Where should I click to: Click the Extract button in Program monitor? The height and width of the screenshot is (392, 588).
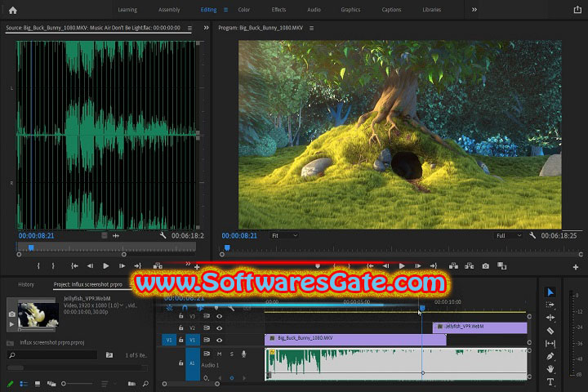tap(470, 266)
